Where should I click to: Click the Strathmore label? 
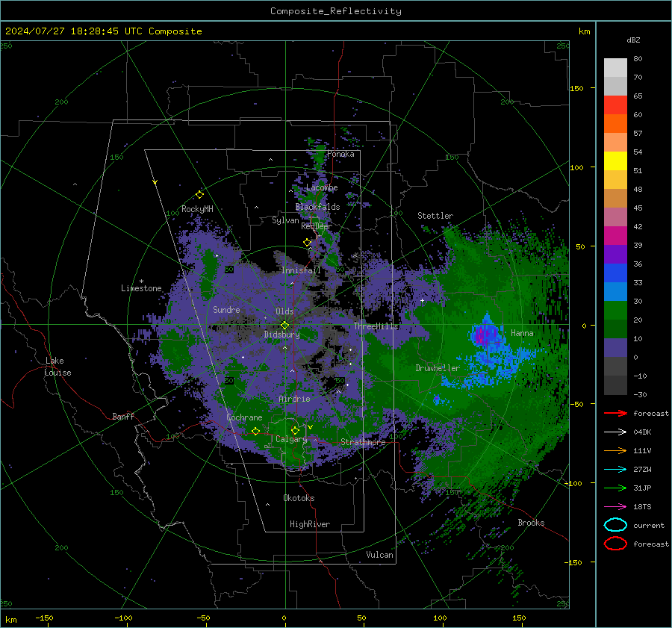(x=363, y=442)
